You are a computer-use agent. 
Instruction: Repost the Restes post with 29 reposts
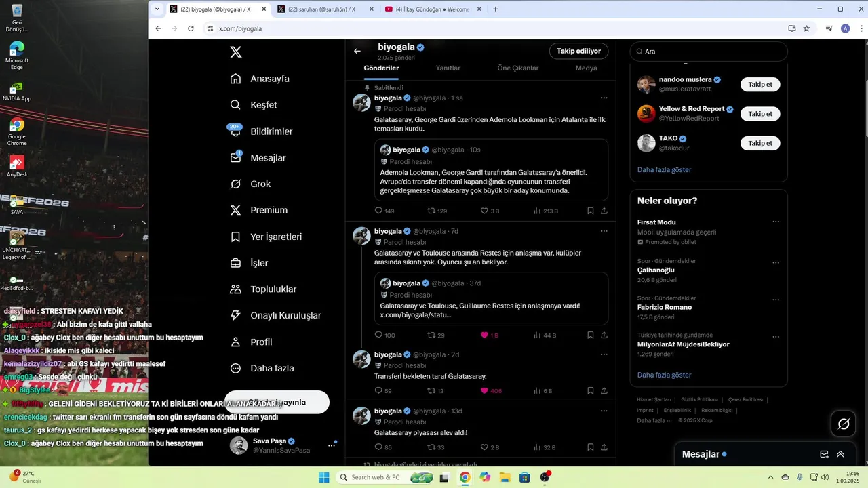pos(435,335)
